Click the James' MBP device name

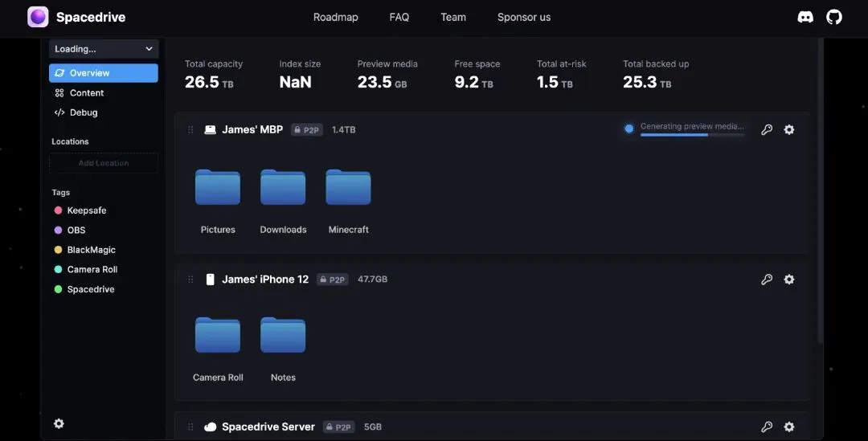[x=252, y=129]
